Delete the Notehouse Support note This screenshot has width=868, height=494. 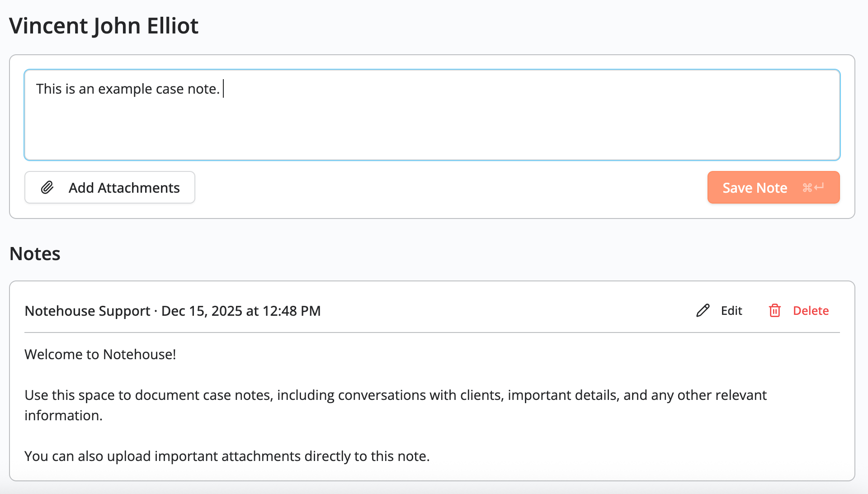[x=811, y=310]
